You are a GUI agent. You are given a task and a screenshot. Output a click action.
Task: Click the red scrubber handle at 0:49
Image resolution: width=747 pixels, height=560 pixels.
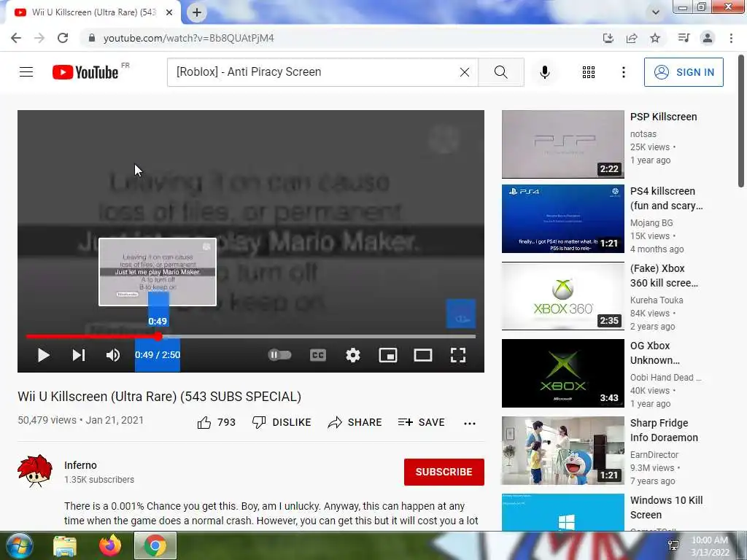[x=158, y=336]
